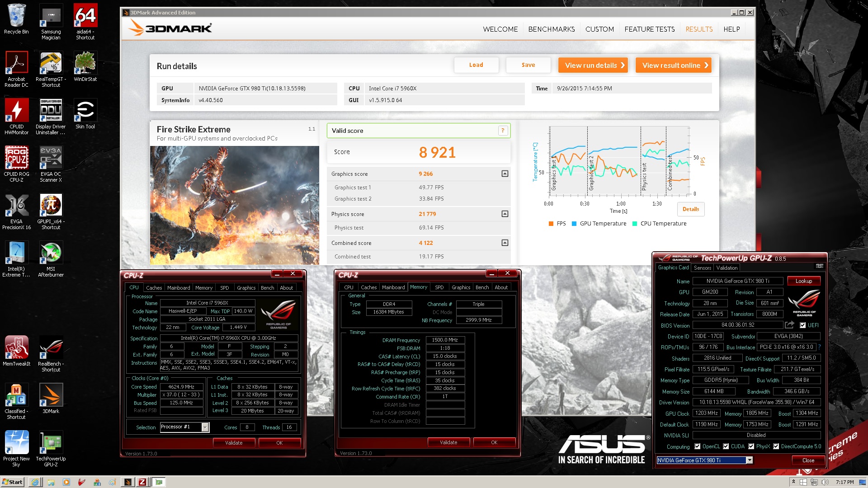Open Intel Extreme Tuning desktop icon
Image resolution: width=868 pixels, height=488 pixels.
[x=16, y=259]
